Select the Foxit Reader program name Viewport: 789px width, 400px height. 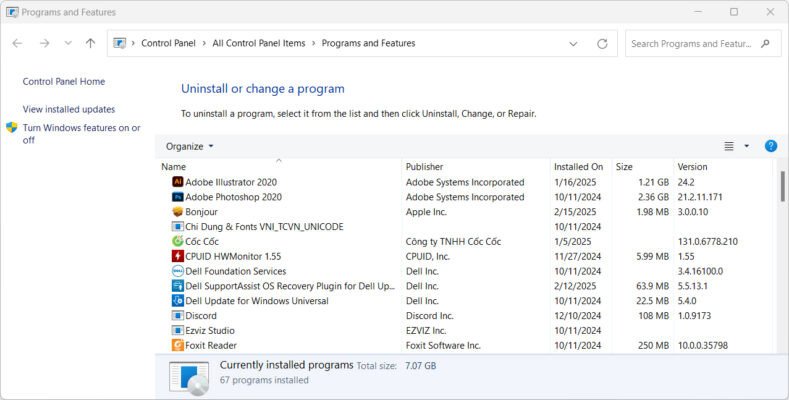[211, 345]
